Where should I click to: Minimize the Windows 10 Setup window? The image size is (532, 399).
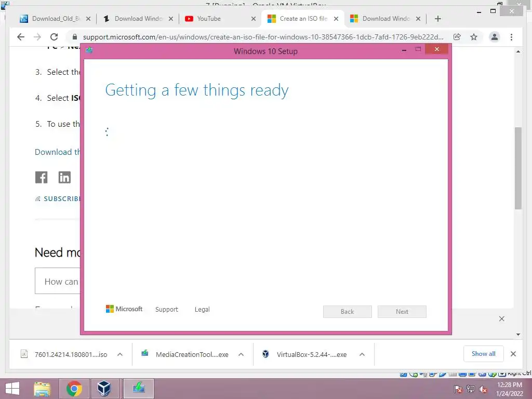pyautogui.click(x=404, y=50)
